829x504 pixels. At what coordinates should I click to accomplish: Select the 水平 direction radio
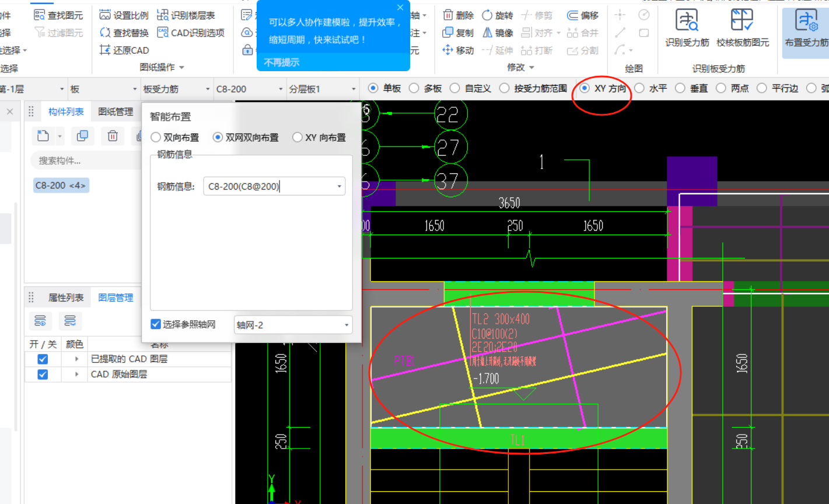639,88
